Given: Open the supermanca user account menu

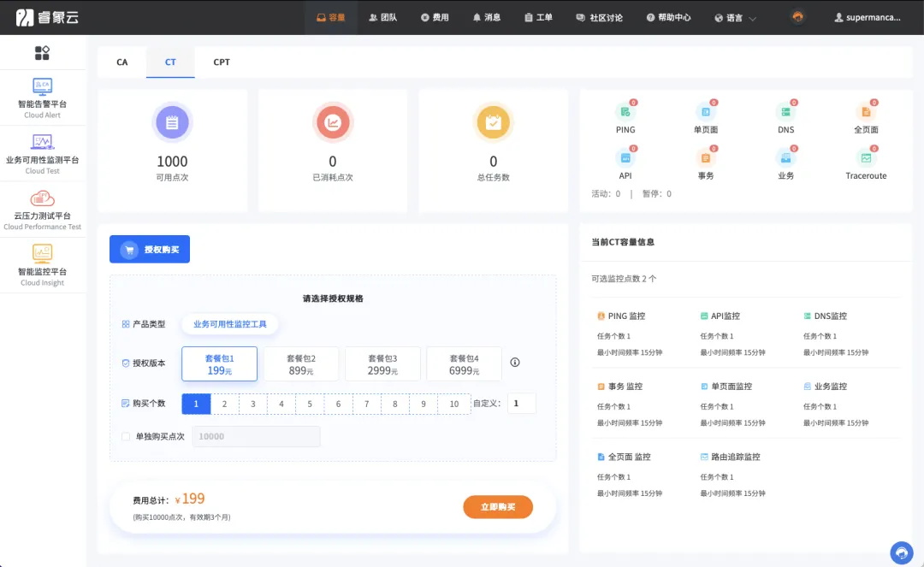Looking at the screenshot, I should point(868,18).
